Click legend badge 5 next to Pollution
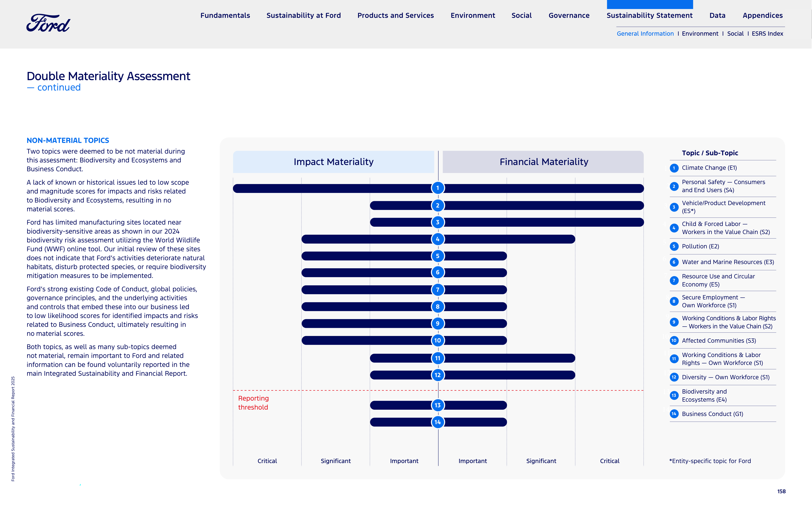The height and width of the screenshot is (508, 812). (674, 246)
